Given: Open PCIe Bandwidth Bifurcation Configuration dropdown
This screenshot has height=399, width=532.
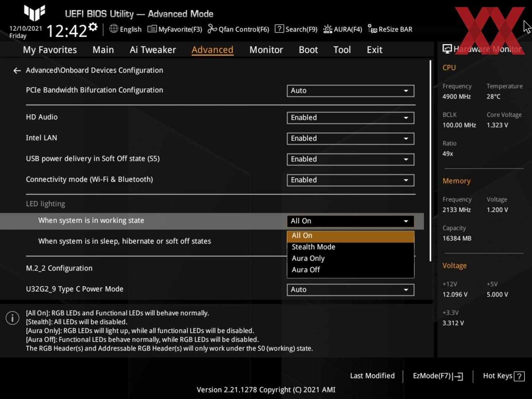Looking at the screenshot, I should 350,91.
